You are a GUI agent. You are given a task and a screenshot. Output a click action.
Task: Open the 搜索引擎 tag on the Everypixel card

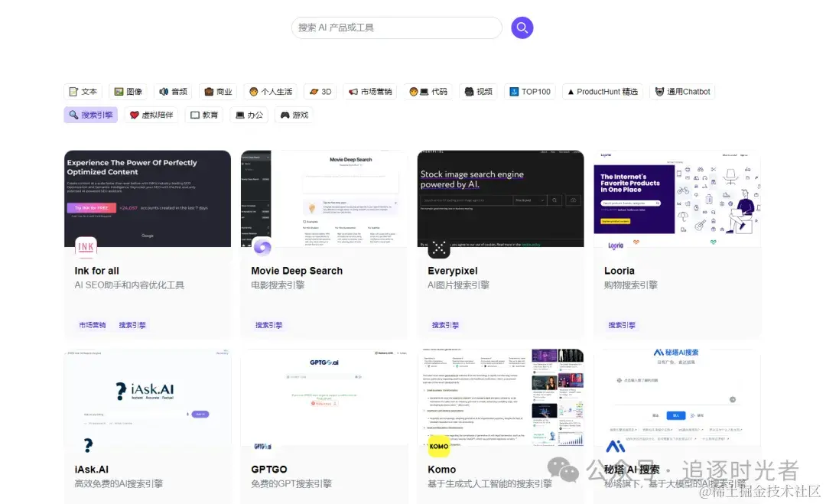pos(444,324)
